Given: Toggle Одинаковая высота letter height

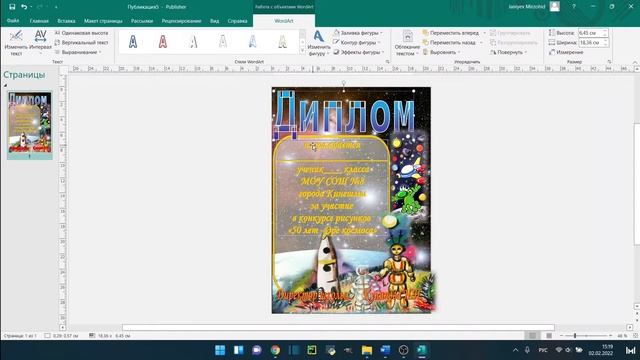Looking at the screenshot, I should (x=81, y=33).
